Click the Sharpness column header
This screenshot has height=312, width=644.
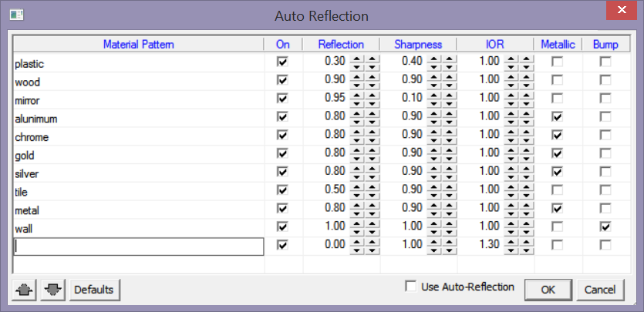(417, 45)
